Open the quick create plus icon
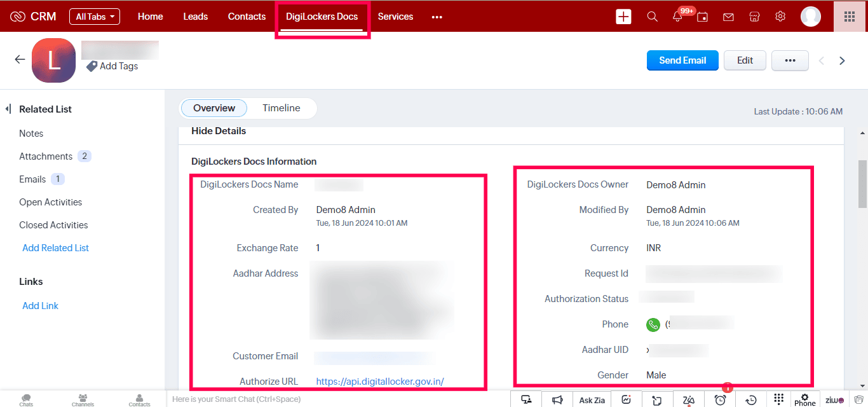The image size is (868, 407). tap(623, 17)
